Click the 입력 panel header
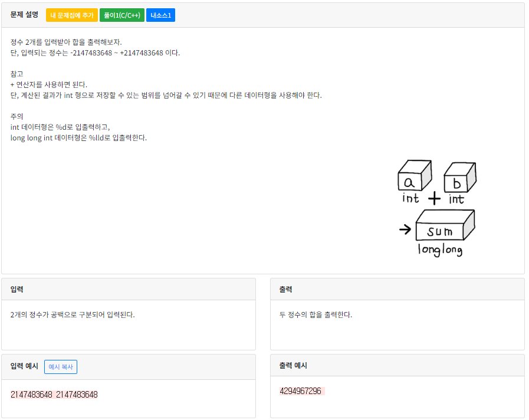This screenshot has height=420, width=529. click(17, 288)
